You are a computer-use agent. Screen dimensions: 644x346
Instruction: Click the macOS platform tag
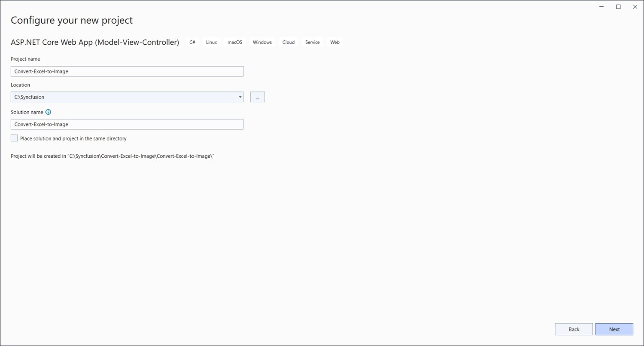tap(235, 42)
